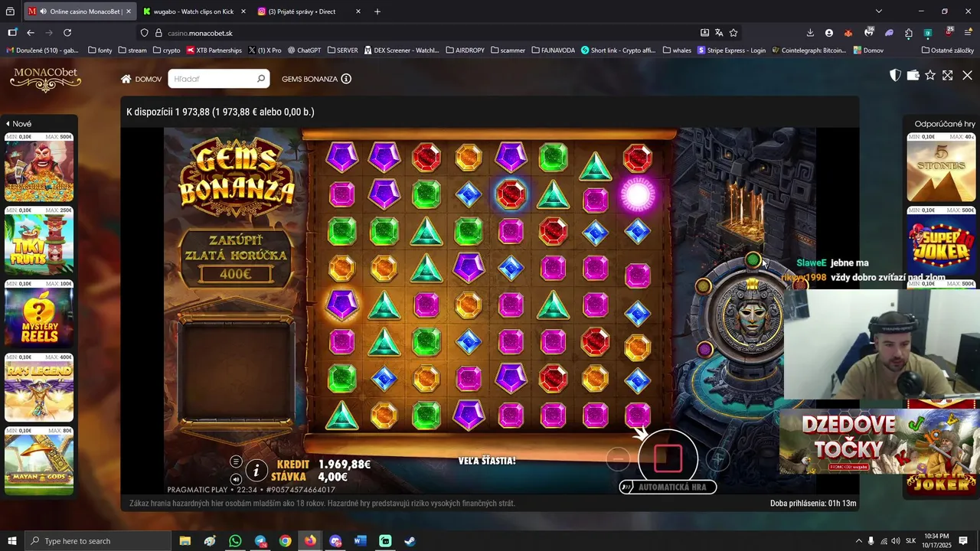Image resolution: width=980 pixels, height=551 pixels.
Task: Increase bet with the plus button
Action: (x=717, y=458)
